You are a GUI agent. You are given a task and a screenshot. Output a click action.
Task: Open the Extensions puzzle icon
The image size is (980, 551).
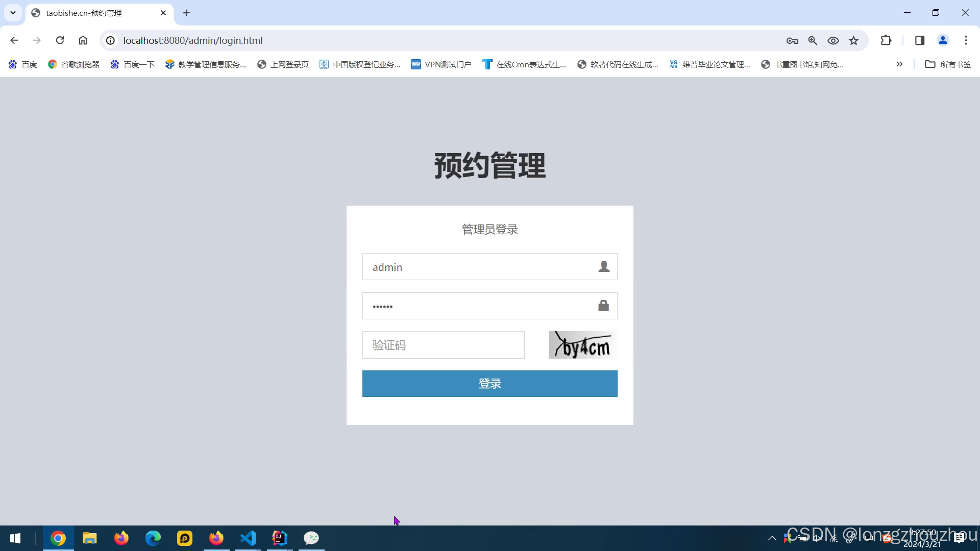(x=886, y=40)
